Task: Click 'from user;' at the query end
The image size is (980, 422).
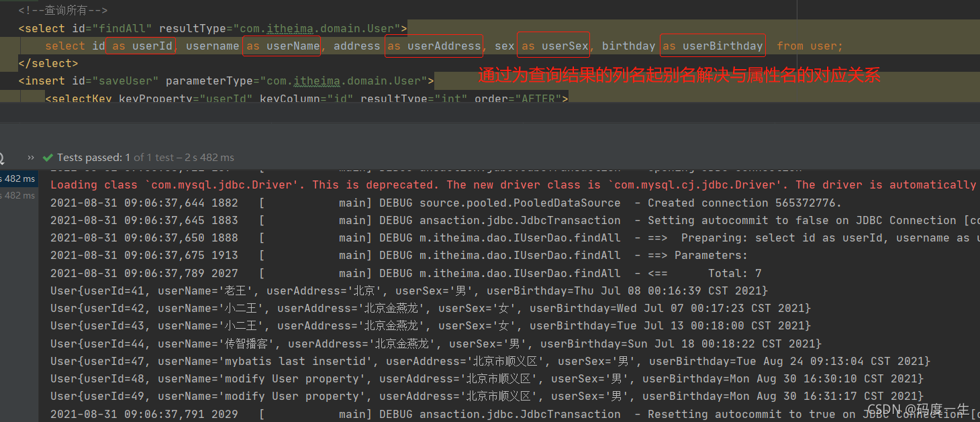Action: coord(810,46)
